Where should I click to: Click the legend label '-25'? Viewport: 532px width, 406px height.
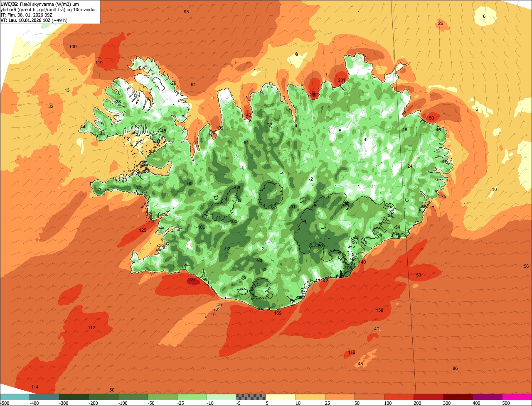[181, 403]
